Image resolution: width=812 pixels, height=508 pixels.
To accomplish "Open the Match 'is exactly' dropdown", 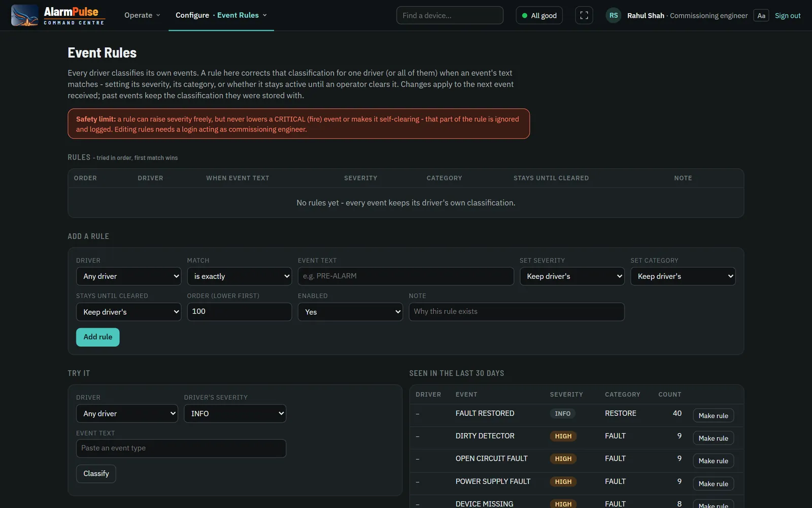I will [240, 276].
